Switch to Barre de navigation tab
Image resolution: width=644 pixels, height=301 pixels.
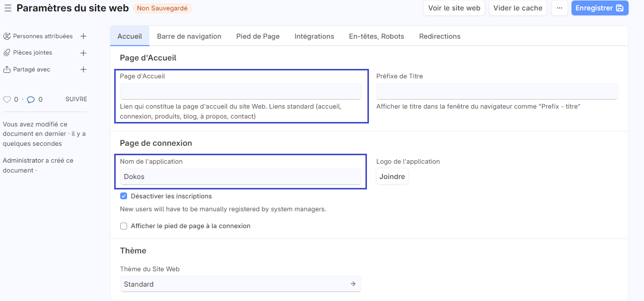coord(189,36)
